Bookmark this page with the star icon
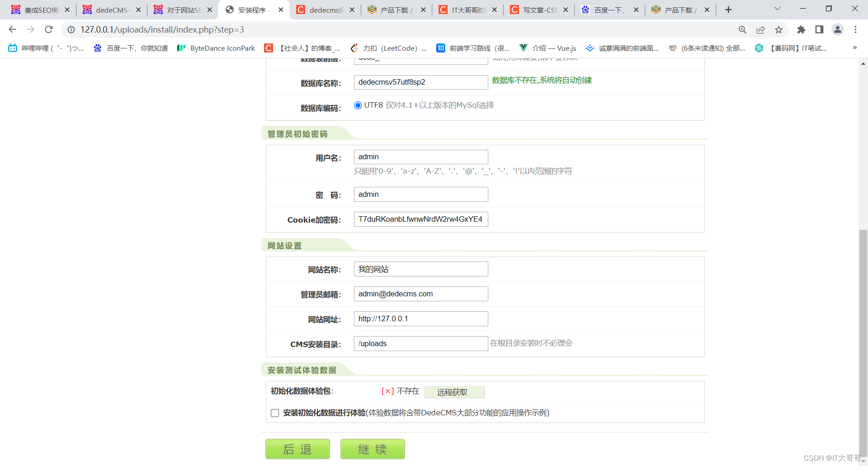Screen dimensions: 868x466 (778, 29)
